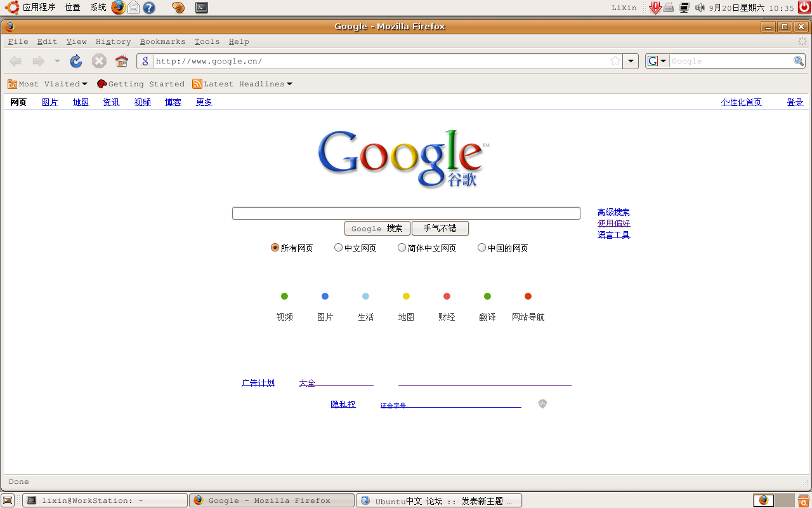Launch the terminal from the top panel
The width and height of the screenshot is (812, 508).
tap(201, 8)
